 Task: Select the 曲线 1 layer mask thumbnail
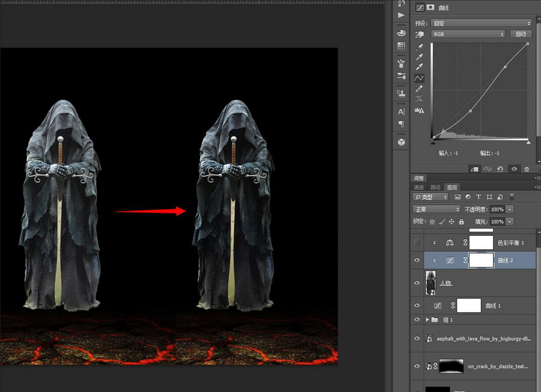[469, 305]
